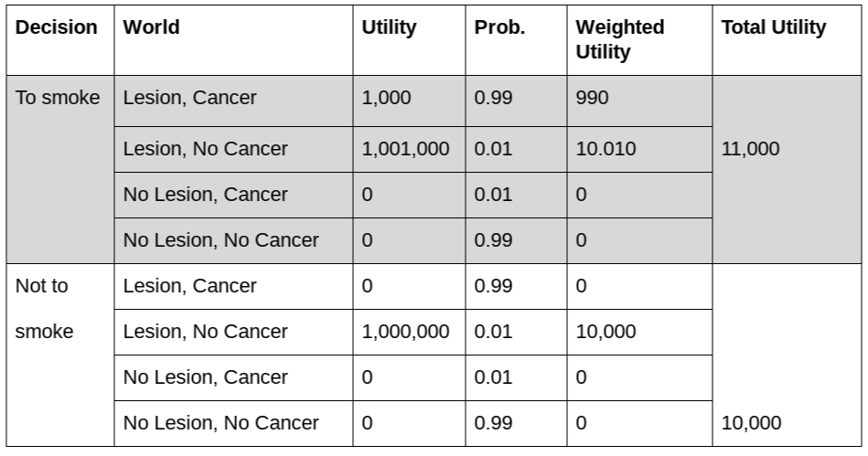The height and width of the screenshot is (456, 868).
Task: Click the utility value 1,000,000
Action: [x=405, y=332]
